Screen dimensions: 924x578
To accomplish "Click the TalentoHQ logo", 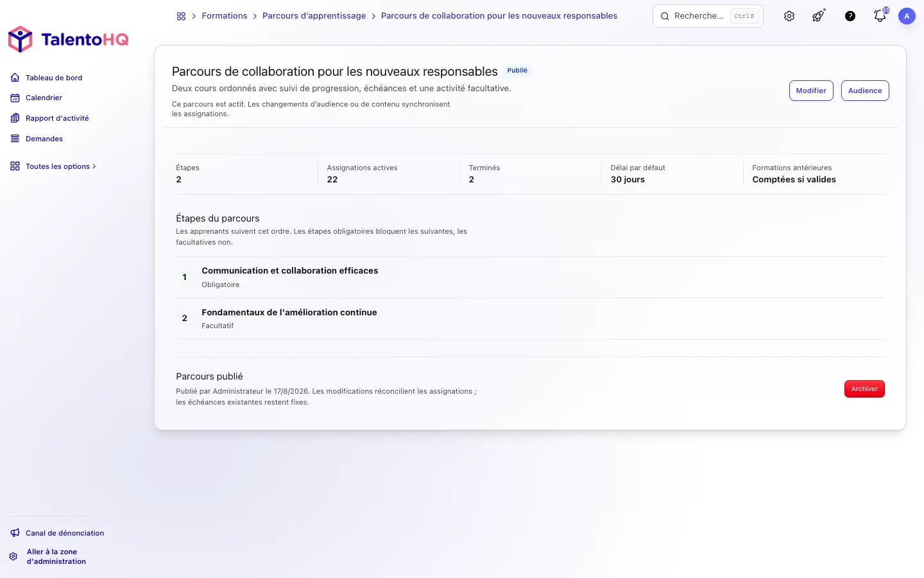I will click(68, 40).
